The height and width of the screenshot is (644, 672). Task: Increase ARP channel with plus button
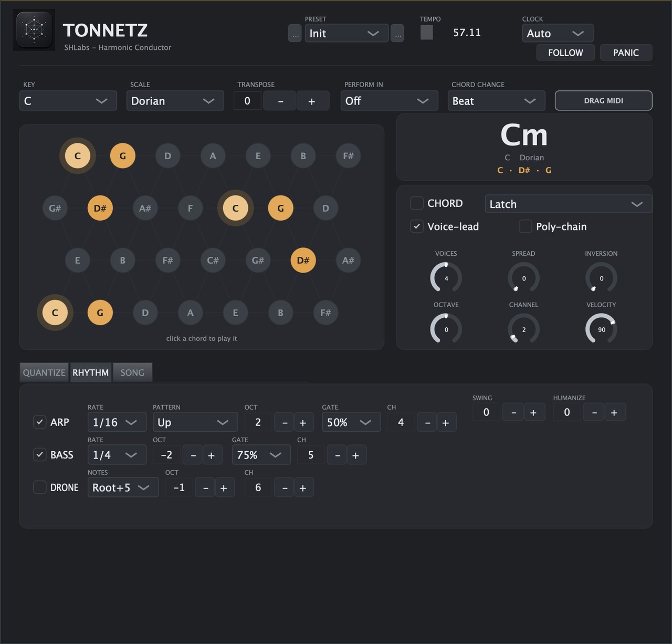coord(446,422)
